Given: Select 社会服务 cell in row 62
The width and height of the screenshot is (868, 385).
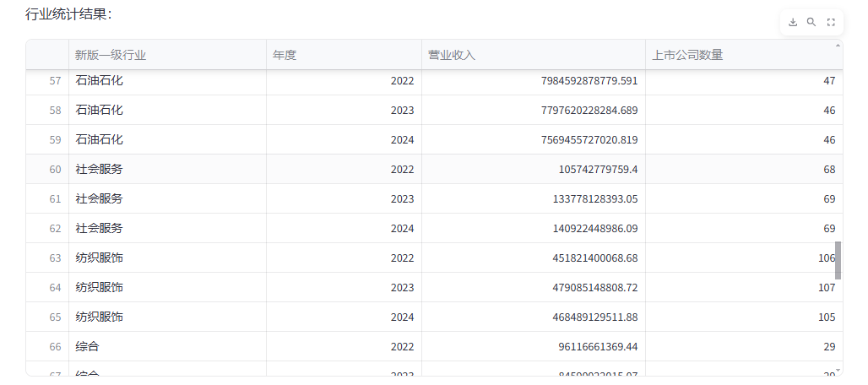Looking at the screenshot, I should coord(168,229).
